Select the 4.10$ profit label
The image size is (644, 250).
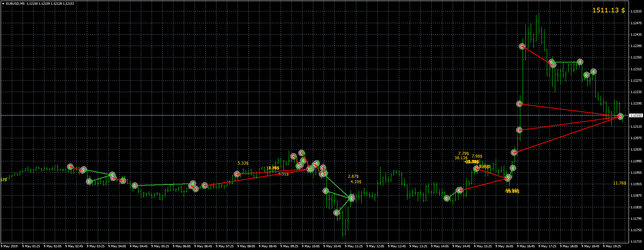tap(356, 182)
